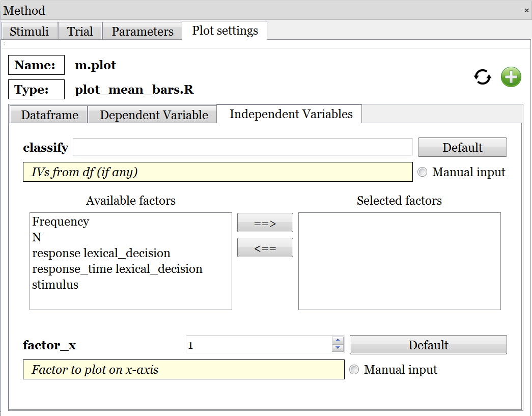Image resolution: width=532 pixels, height=416 pixels.
Task: Increment the factor_x spinner value
Action: tap(338, 341)
